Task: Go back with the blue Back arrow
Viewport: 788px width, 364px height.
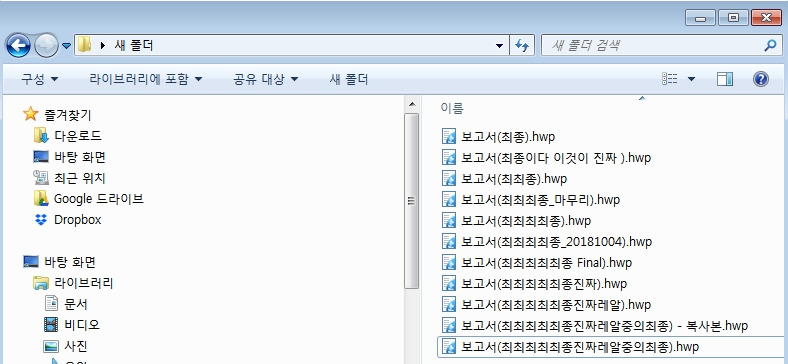Action: (x=18, y=46)
